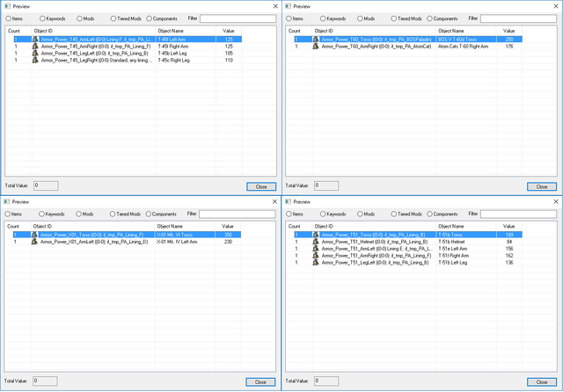This screenshot has height=392, width=563.
Task: Click armor icon beside Armor_Power_T45_ArmRight row
Action: point(35,47)
